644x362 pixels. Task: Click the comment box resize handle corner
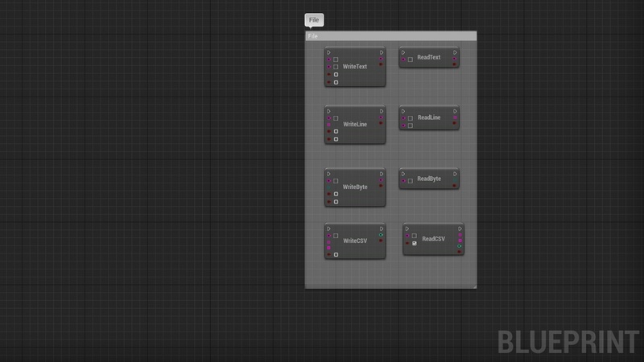(474, 285)
